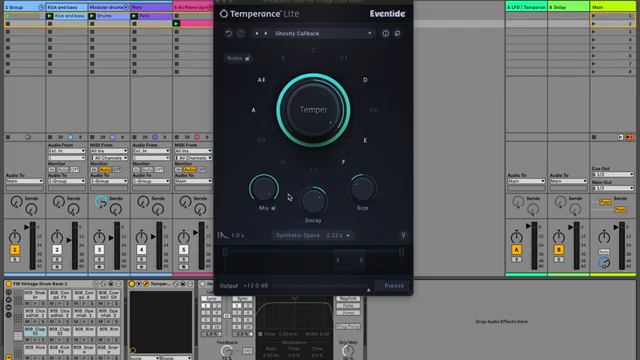The image size is (640, 360).
Task: Launch the Drums clip
Action: (x=92, y=16)
